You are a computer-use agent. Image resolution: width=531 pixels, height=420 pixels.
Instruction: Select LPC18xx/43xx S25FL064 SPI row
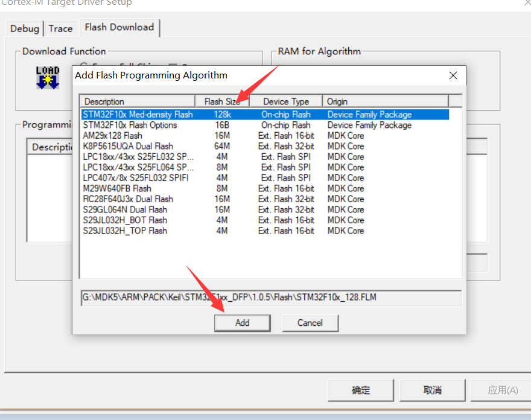[x=265, y=167]
